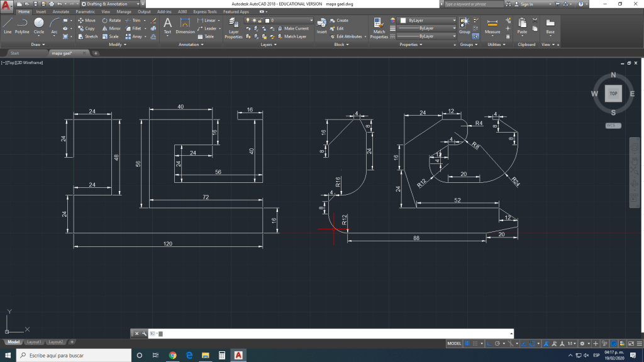Open Layer Properties manager
This screenshot has width=644, height=362.
point(233,27)
